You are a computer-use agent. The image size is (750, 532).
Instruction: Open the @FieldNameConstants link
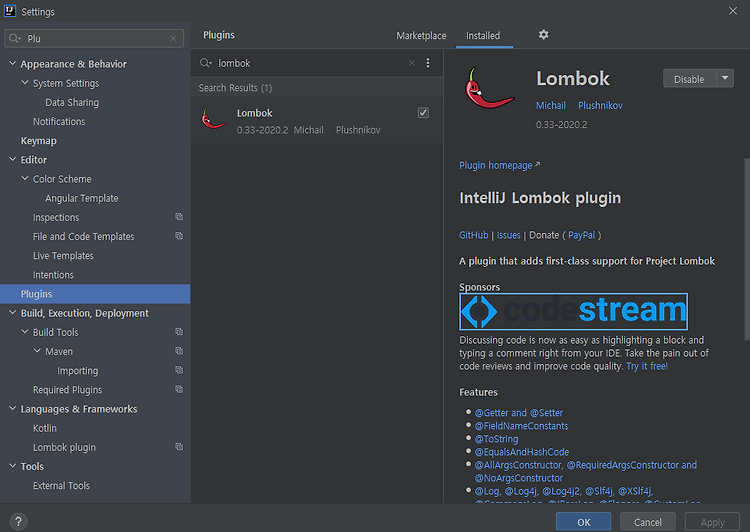pos(521,425)
